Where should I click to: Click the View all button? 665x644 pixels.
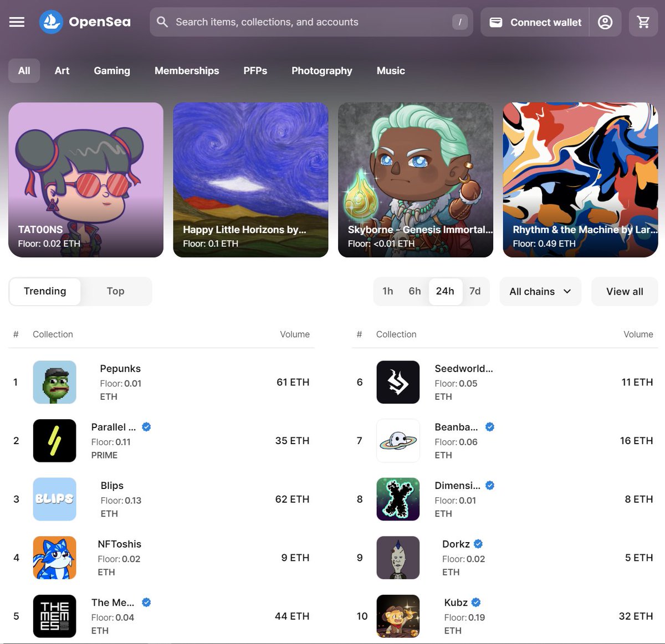pyautogui.click(x=625, y=291)
